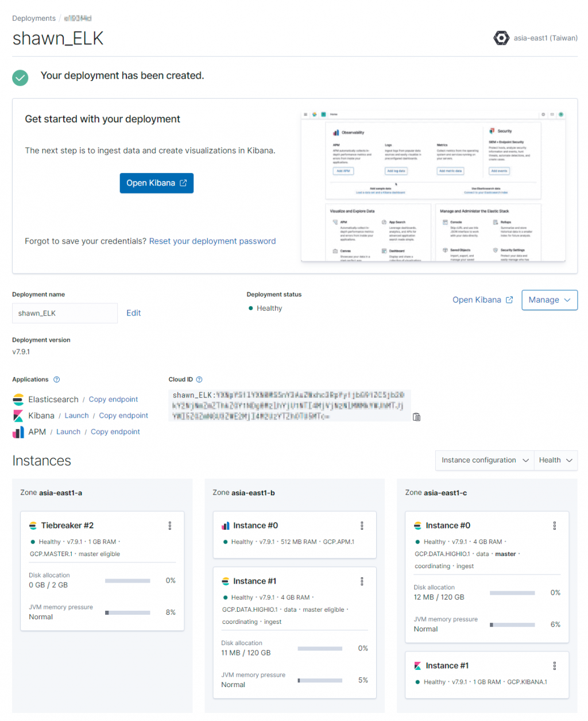This screenshot has width=588, height=721.
Task: Copy the APM endpoint
Action: (x=115, y=431)
